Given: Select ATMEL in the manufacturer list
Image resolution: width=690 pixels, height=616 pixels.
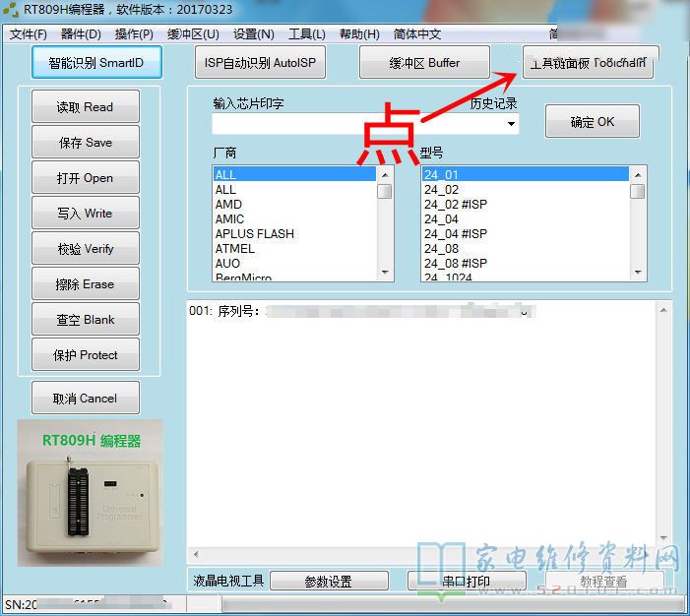Looking at the screenshot, I should (235, 249).
